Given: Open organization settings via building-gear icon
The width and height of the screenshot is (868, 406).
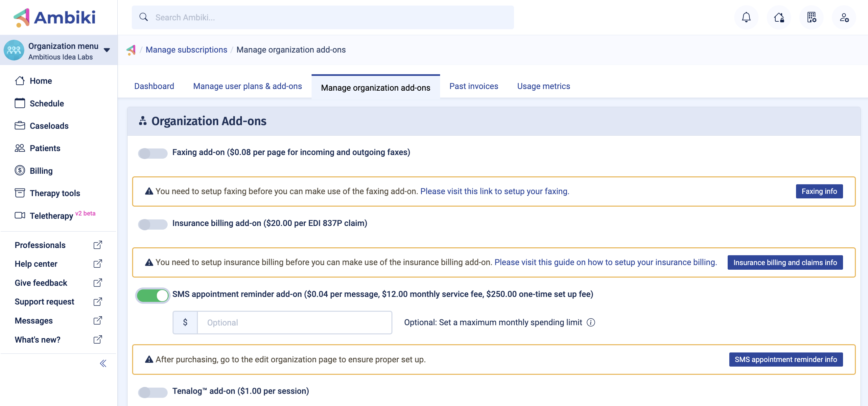Looking at the screenshot, I should (811, 17).
